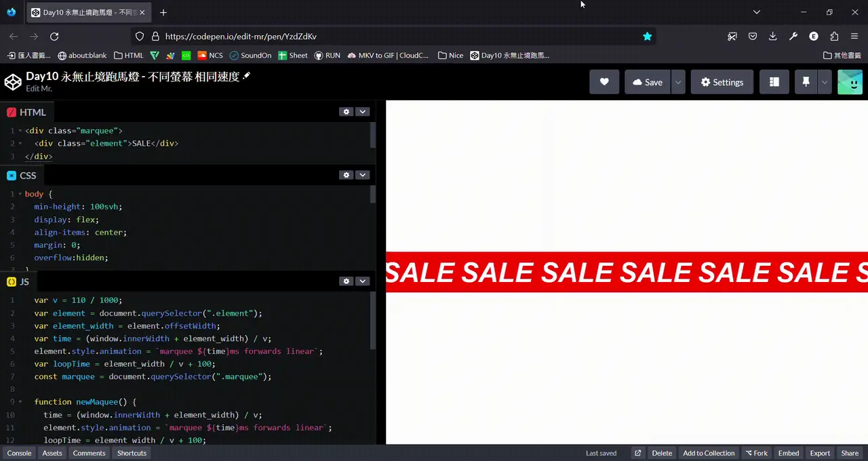Fold the newMaquee function in JS
Image resolution: width=868 pixels, height=461 pixels.
[20, 402]
